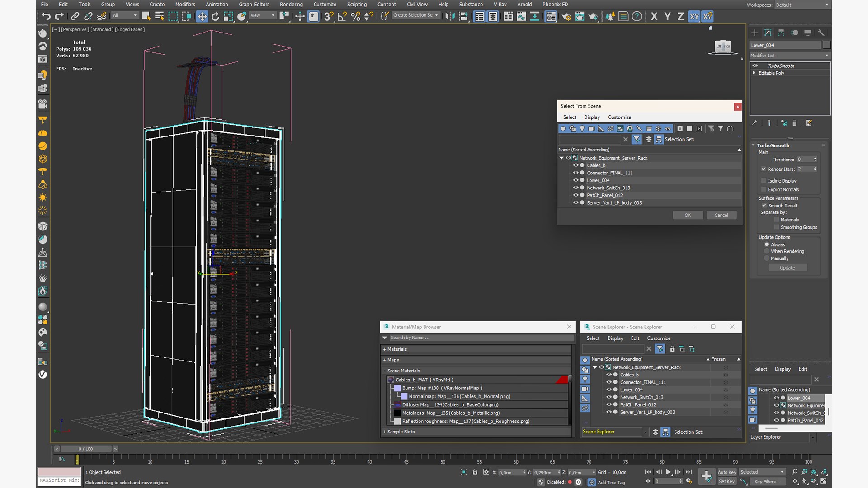The width and height of the screenshot is (868, 488).
Task: Click the Redo arrow in main toolbar
Action: 59,16
